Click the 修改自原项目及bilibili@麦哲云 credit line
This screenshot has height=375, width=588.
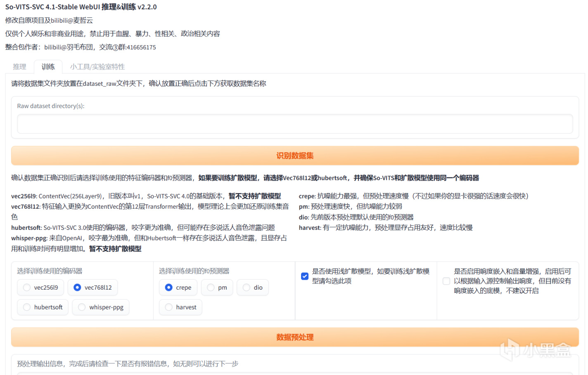coord(49,21)
